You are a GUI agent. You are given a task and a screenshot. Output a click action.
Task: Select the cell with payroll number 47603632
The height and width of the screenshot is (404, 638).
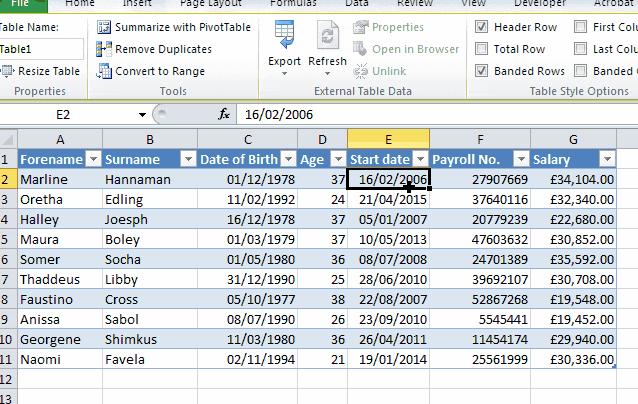(x=480, y=239)
